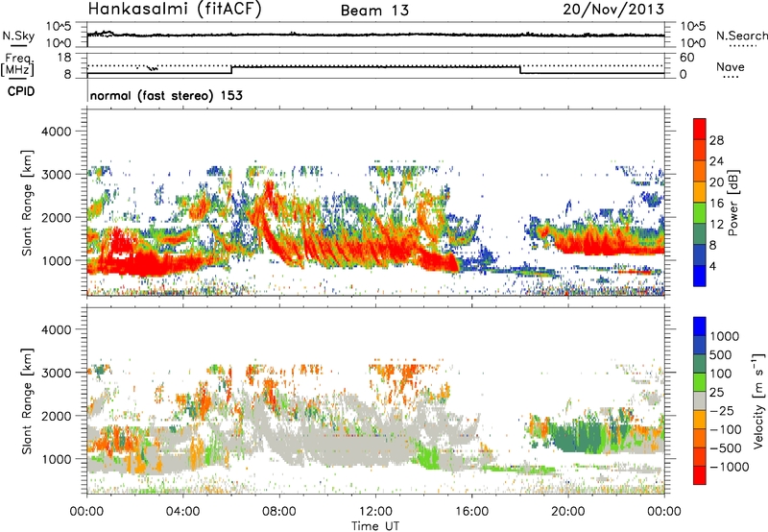Click the 'Hankasalmi (fitACF)' title text
Image resolution: width=768 pixels, height=532 pixels.
coord(175,9)
